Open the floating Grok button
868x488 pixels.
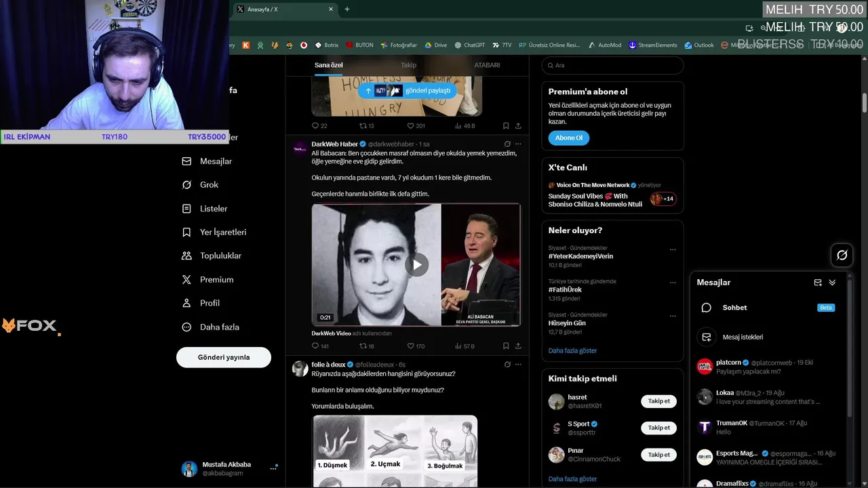pyautogui.click(x=842, y=255)
